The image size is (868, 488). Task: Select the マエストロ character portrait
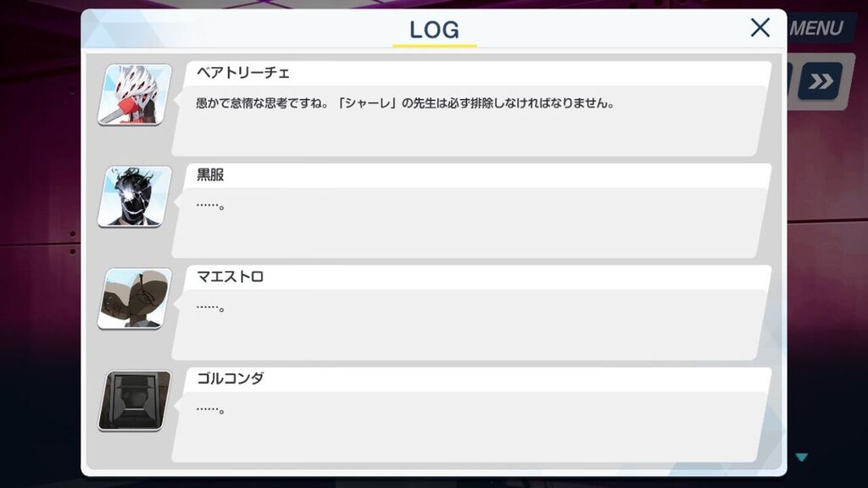tap(135, 299)
